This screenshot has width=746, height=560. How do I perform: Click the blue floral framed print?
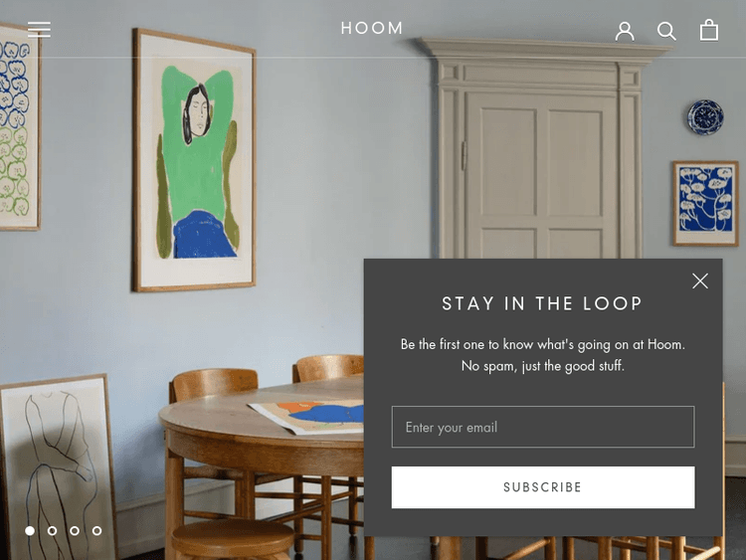(x=705, y=203)
